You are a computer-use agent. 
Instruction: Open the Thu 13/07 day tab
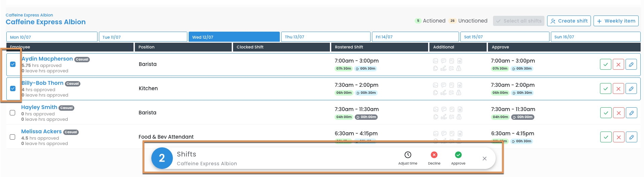pos(326,37)
